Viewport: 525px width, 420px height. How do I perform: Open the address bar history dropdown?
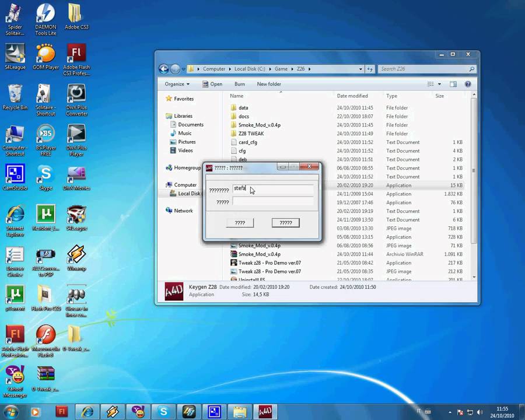point(361,69)
